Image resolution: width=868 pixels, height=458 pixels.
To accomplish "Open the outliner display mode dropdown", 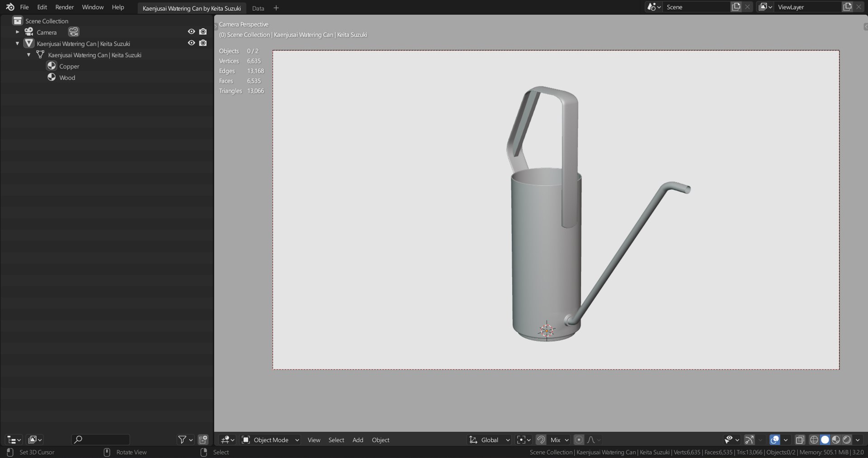I will 35,439.
